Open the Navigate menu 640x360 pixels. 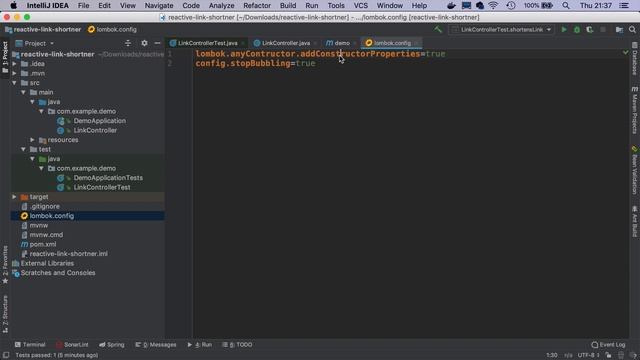coord(159,6)
